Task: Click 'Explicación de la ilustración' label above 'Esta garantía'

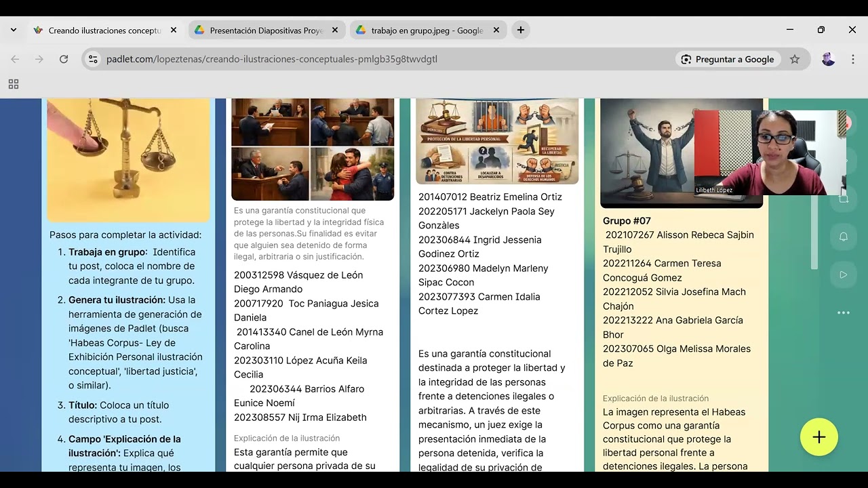Action: click(287, 439)
